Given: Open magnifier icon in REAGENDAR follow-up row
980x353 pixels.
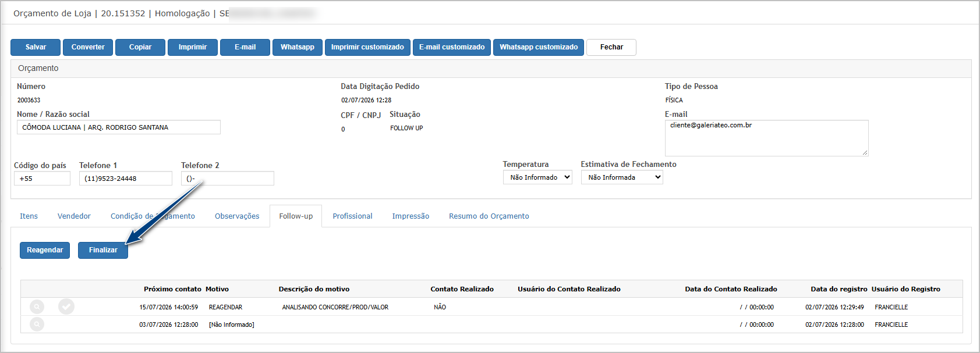Looking at the screenshot, I should (x=37, y=306).
